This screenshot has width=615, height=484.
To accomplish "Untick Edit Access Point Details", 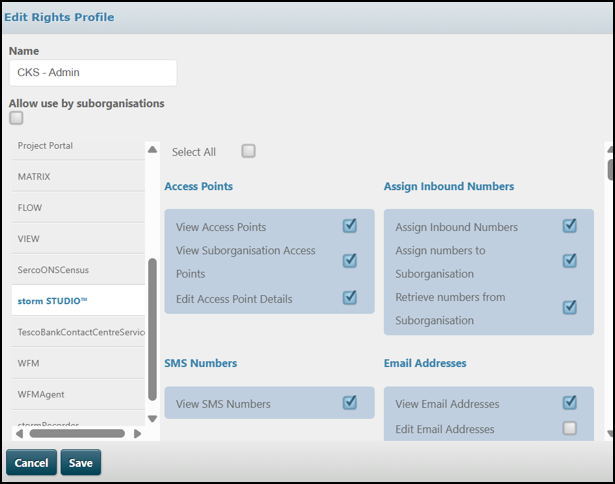I will [x=350, y=297].
